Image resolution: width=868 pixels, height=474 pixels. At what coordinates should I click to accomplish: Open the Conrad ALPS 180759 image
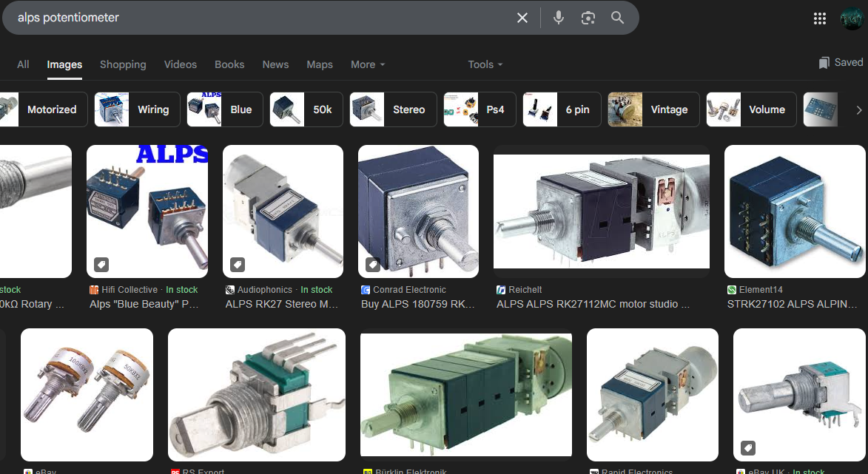coord(419,211)
